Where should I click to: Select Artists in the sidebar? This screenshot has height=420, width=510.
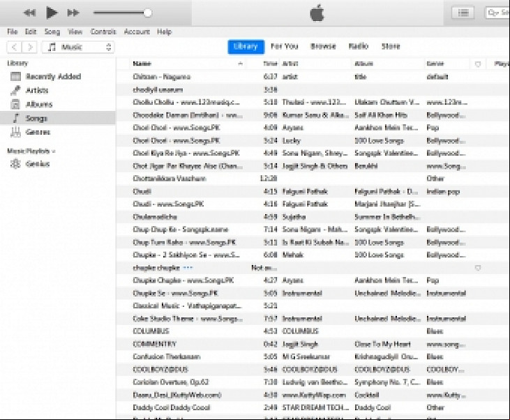tap(58, 91)
